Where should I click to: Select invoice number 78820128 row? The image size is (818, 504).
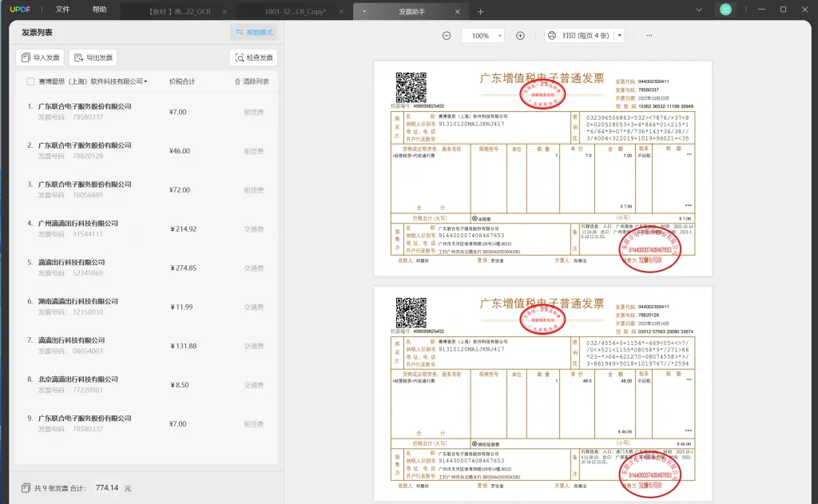(x=147, y=151)
